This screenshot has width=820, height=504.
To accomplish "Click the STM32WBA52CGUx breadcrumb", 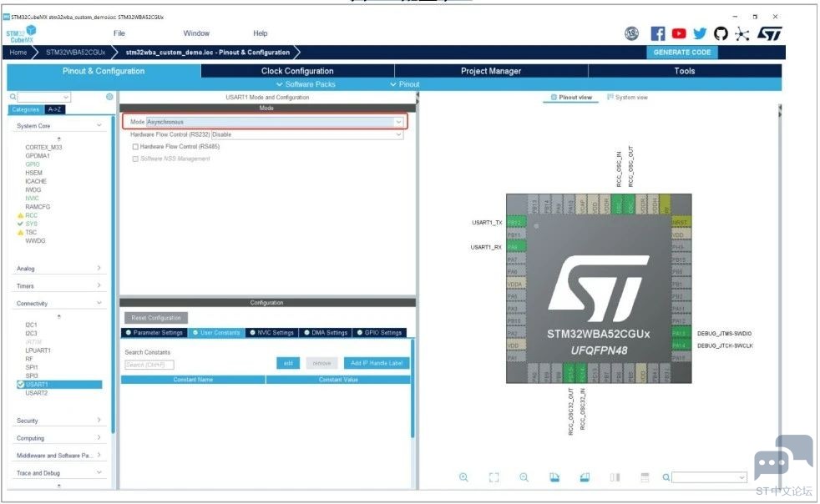I will 76,53.
